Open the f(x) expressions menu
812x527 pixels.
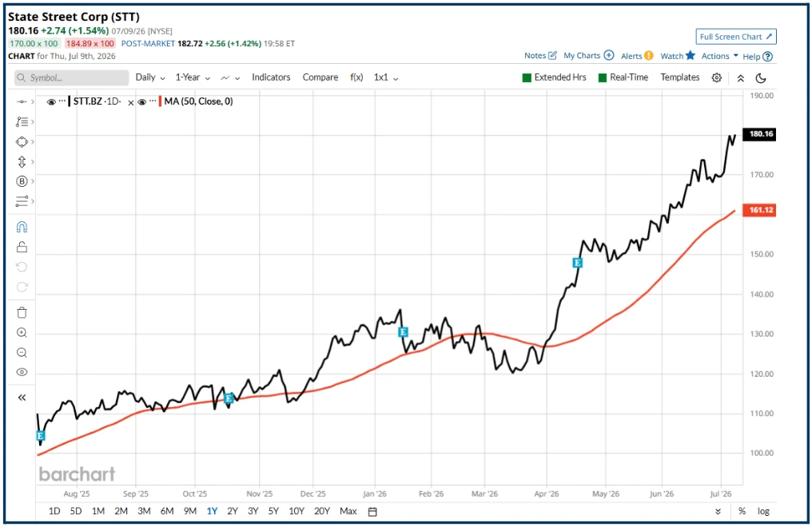pyautogui.click(x=356, y=77)
